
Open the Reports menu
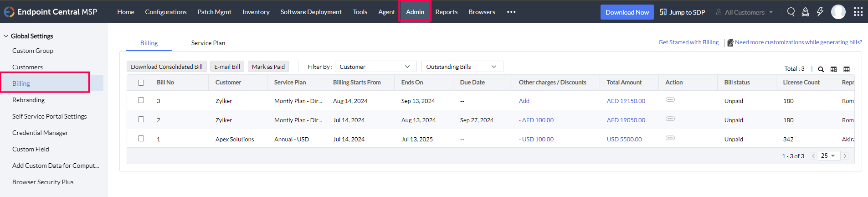coord(446,12)
